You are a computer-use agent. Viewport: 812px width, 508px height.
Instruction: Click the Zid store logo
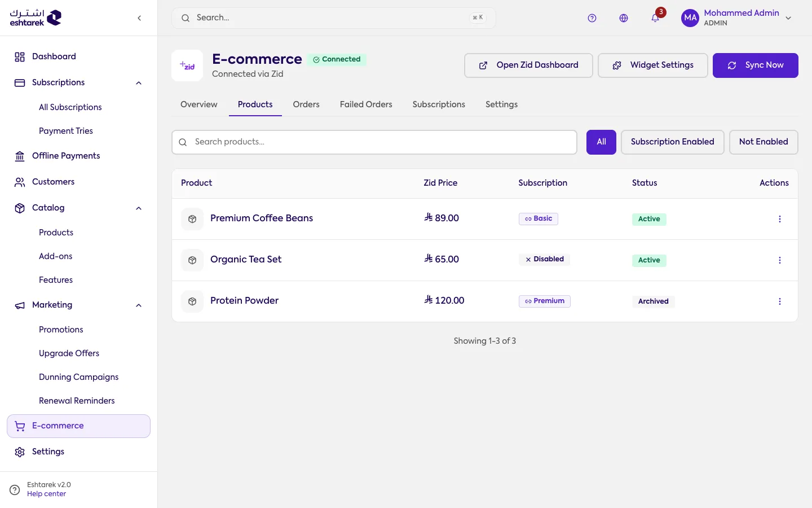click(187, 65)
